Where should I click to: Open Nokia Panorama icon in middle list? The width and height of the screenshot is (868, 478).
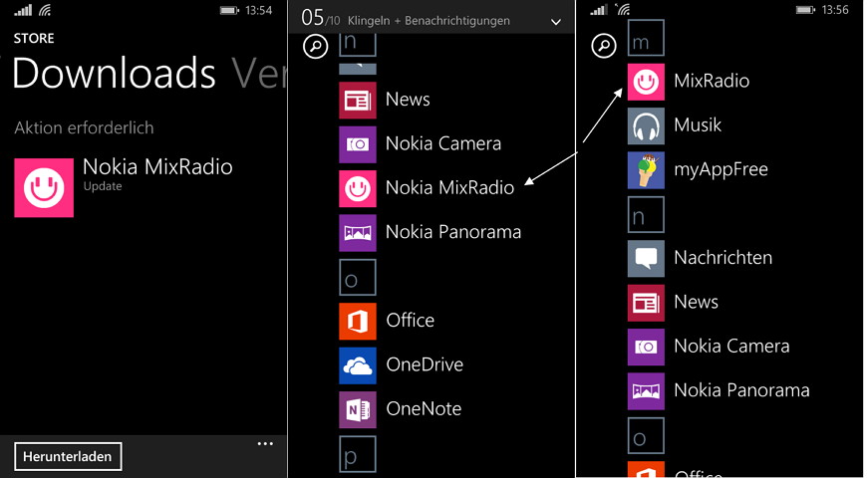coord(358,233)
